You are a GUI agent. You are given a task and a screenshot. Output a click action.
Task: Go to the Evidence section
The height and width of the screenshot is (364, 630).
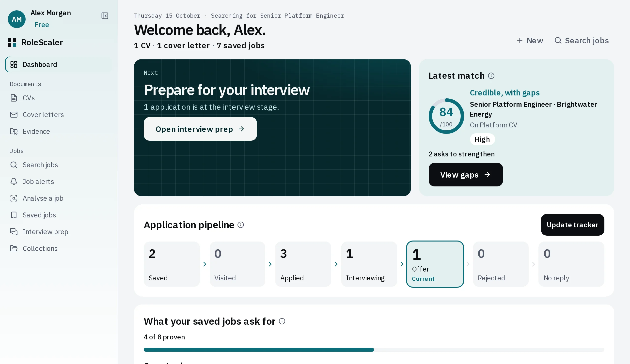59,131
